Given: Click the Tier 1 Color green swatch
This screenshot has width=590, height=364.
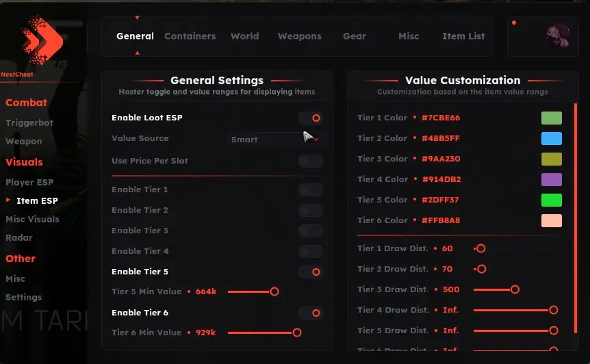Looking at the screenshot, I should coord(551,118).
